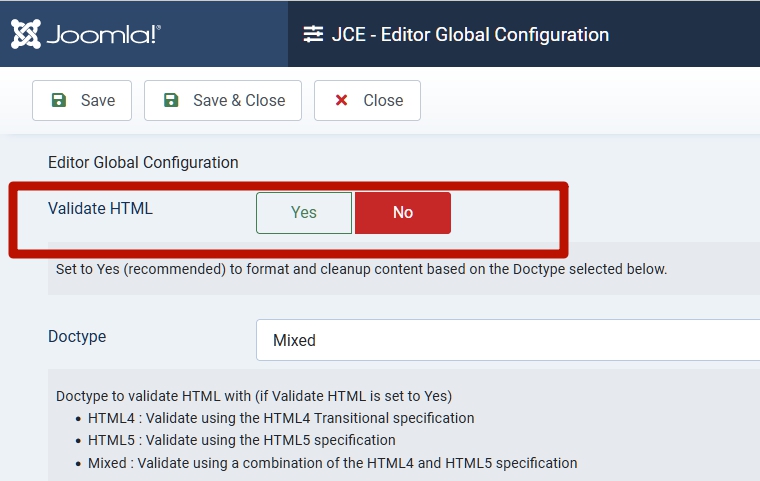
Task: Click the Validate HTML field label
Action: [x=100, y=208]
